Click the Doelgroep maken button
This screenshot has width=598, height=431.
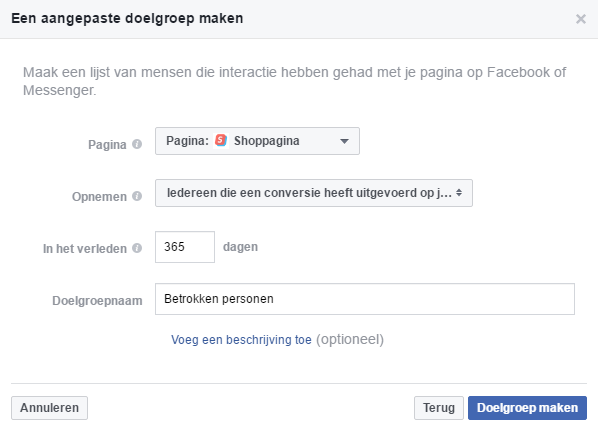point(527,408)
